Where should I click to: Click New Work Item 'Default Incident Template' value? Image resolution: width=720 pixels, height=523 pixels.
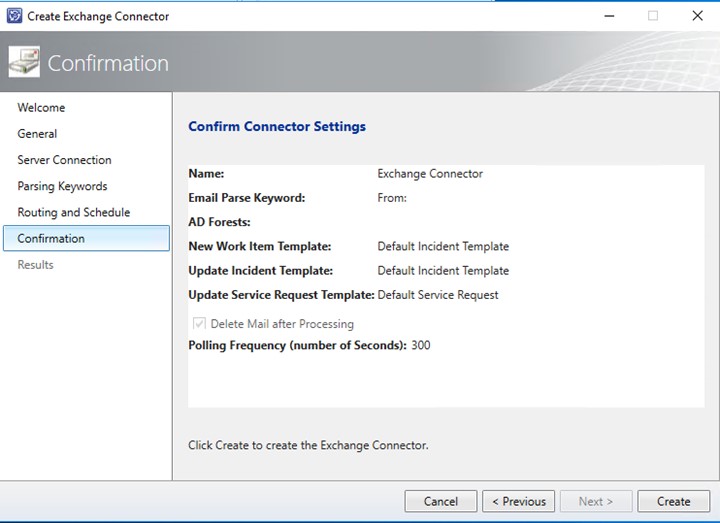pos(443,246)
